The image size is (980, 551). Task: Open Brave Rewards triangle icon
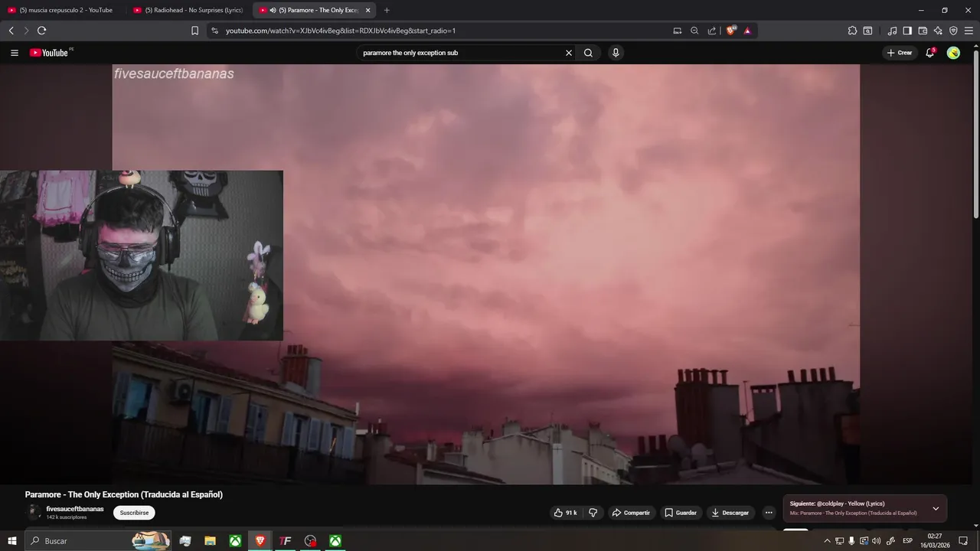click(x=747, y=31)
